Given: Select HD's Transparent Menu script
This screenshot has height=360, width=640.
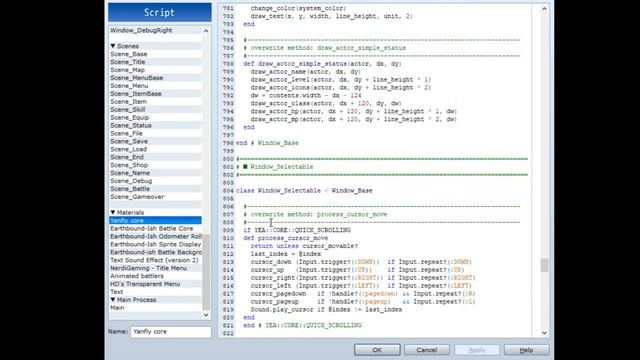Looking at the screenshot, I should click(x=156, y=284).
